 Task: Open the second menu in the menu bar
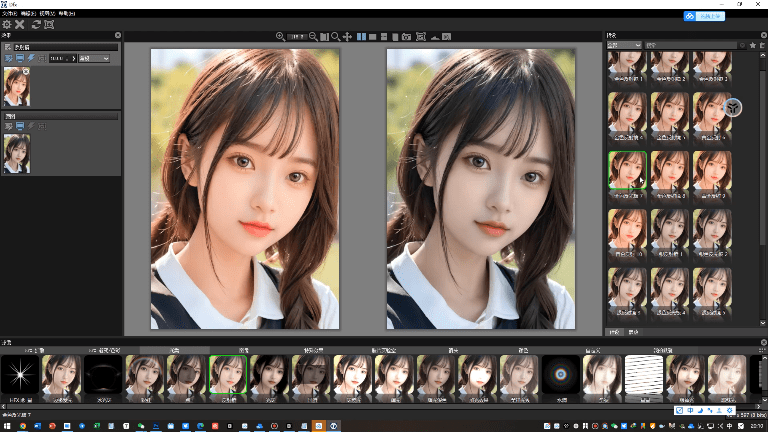(27, 13)
